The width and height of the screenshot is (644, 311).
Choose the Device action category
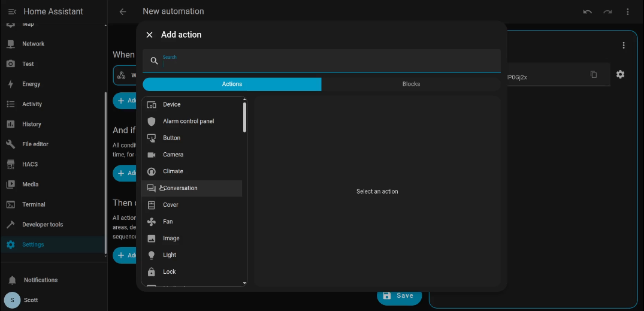(171, 104)
